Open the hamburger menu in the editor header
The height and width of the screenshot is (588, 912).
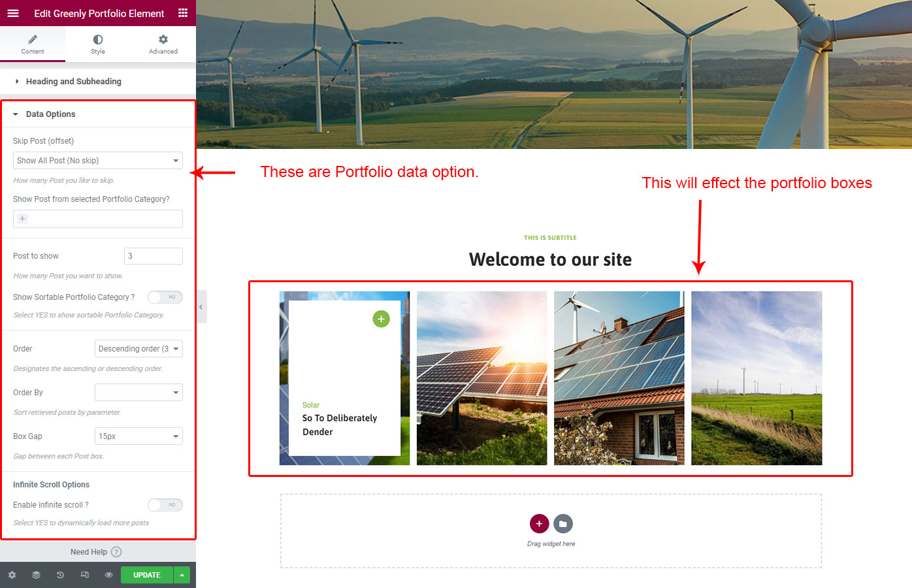(x=13, y=13)
